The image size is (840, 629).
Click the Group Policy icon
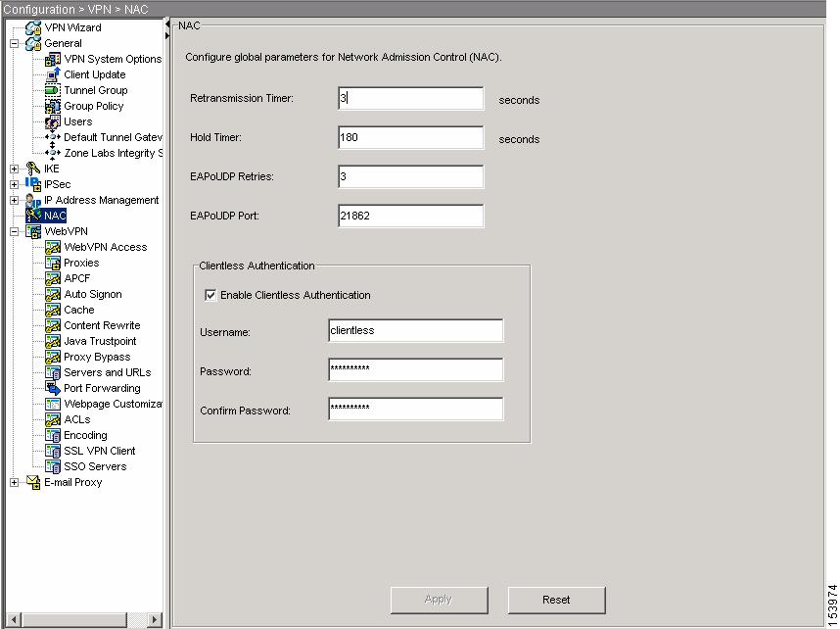tap(53, 106)
